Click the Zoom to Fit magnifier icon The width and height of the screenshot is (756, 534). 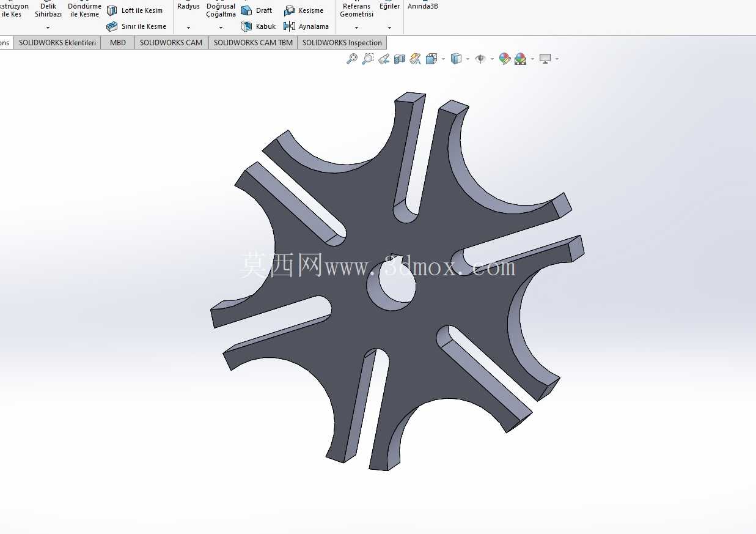coord(351,59)
